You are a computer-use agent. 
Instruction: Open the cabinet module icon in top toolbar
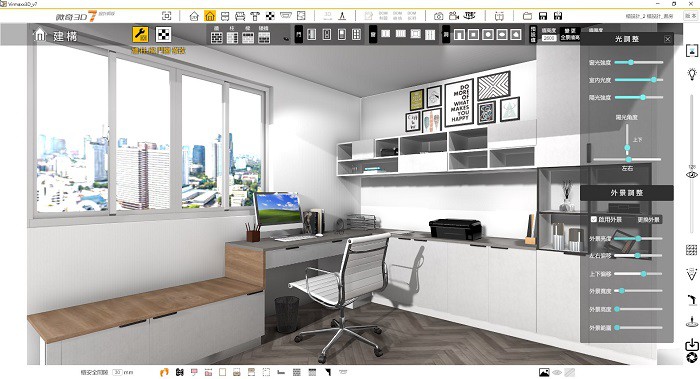tap(225, 17)
